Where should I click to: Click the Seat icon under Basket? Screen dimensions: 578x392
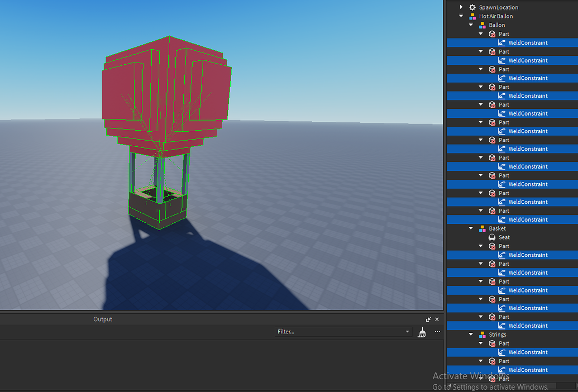(x=493, y=237)
